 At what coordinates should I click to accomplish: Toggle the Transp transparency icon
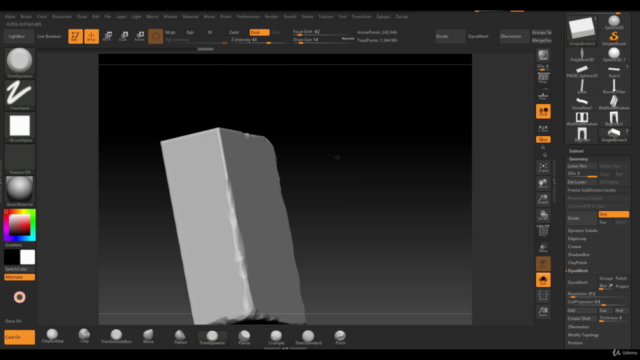(x=543, y=247)
